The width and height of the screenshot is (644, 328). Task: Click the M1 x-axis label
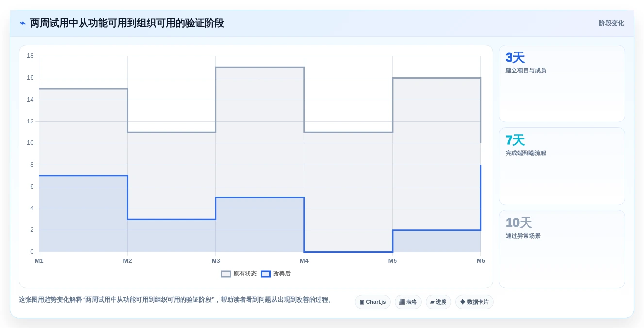click(39, 261)
